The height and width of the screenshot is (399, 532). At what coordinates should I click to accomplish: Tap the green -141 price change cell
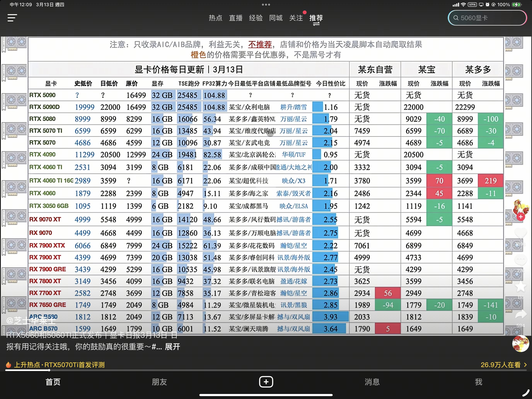click(491, 305)
